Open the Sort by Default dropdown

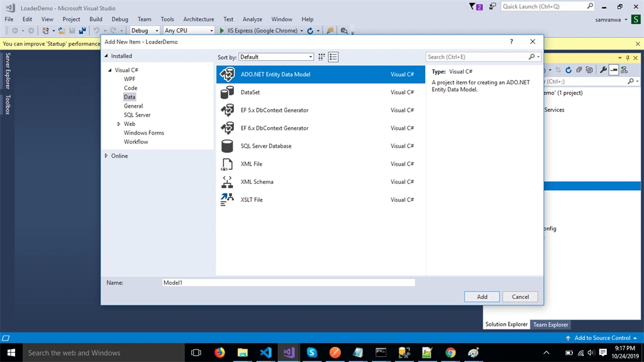point(276,57)
